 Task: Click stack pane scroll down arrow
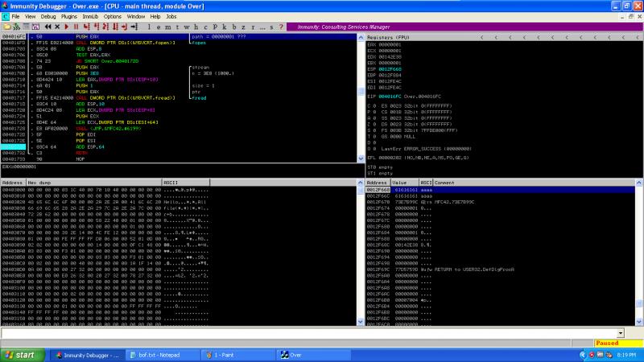[x=639, y=322]
